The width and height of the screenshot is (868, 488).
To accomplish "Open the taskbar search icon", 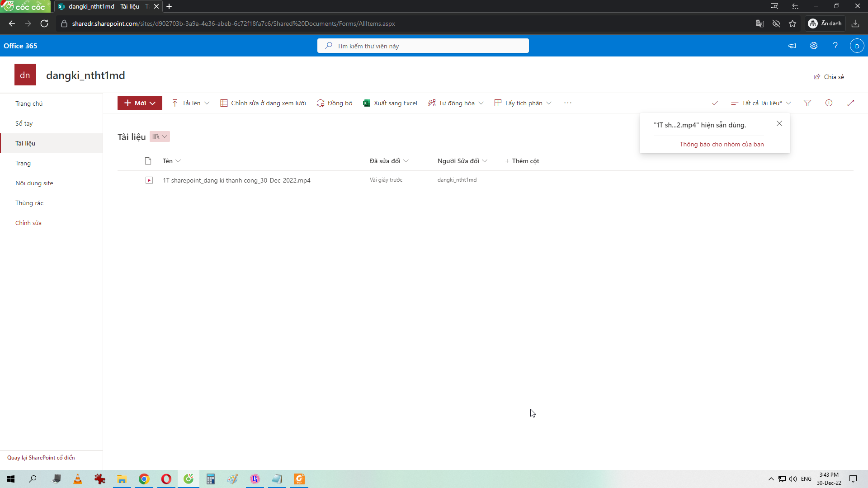I will (x=33, y=479).
